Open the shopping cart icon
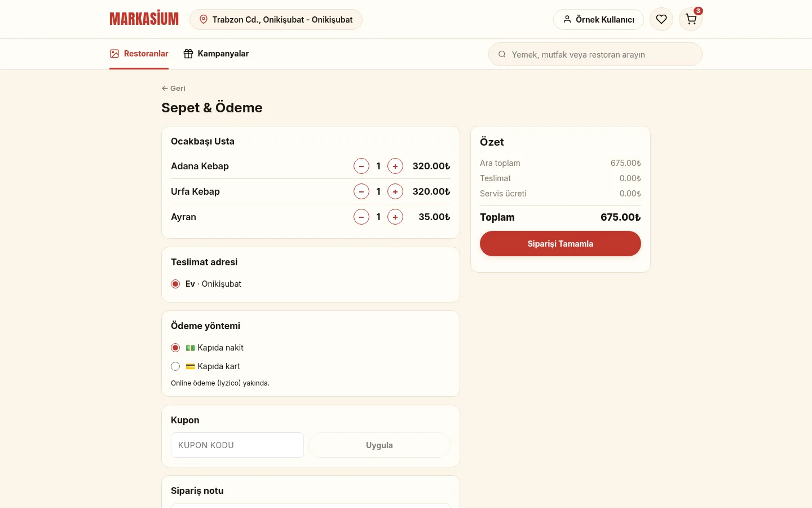The image size is (812, 508). click(691, 19)
